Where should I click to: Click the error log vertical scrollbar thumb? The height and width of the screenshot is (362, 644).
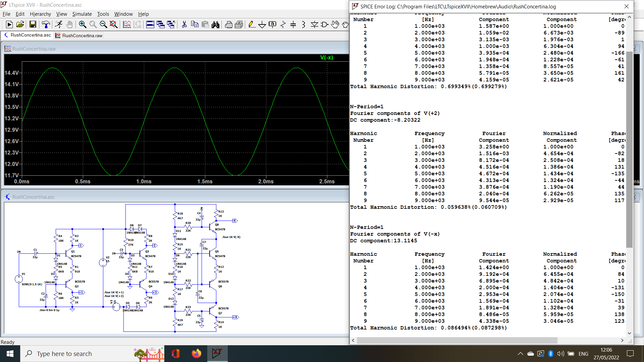(629, 150)
